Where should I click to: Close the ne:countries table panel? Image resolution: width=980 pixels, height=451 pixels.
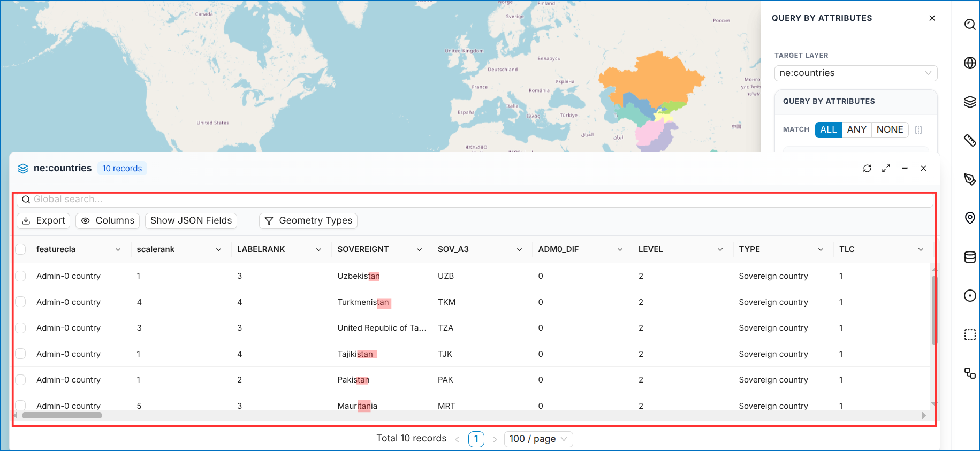pos(923,169)
